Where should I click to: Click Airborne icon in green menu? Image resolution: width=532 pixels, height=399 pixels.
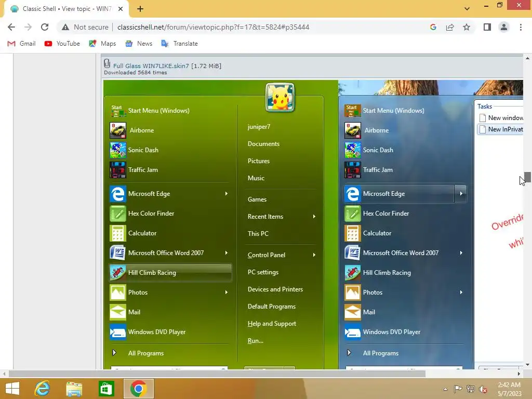pos(118,130)
